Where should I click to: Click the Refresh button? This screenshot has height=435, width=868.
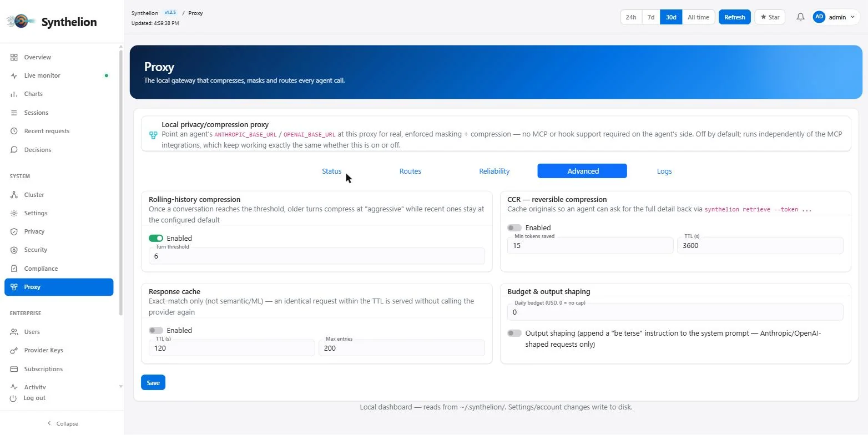tap(735, 17)
